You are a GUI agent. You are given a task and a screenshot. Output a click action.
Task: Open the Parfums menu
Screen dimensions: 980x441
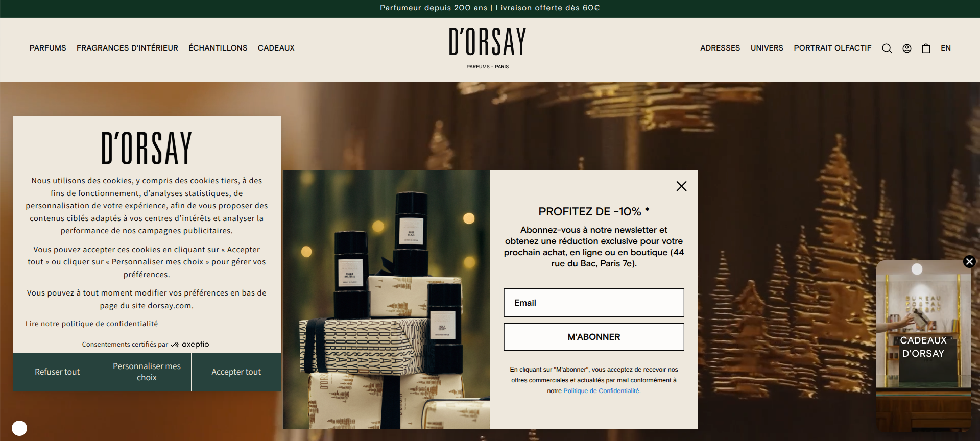coord(48,48)
